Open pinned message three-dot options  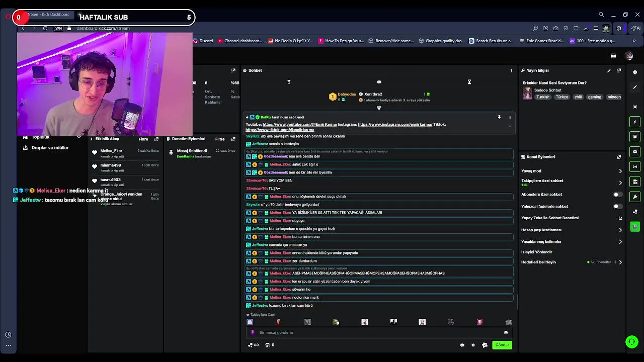pyautogui.click(x=510, y=117)
